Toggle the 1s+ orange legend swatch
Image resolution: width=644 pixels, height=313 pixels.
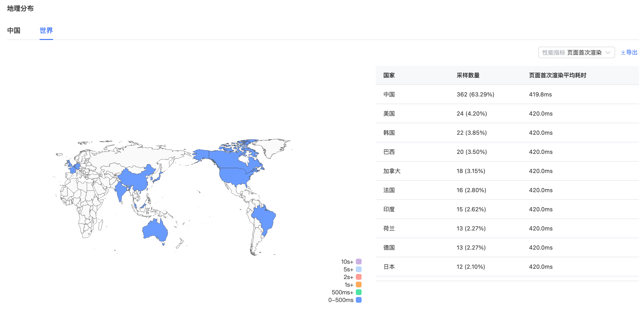(358, 285)
